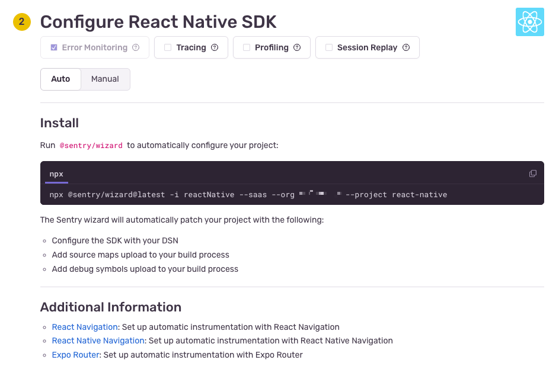Click the 'Tracing' label text

(191, 47)
